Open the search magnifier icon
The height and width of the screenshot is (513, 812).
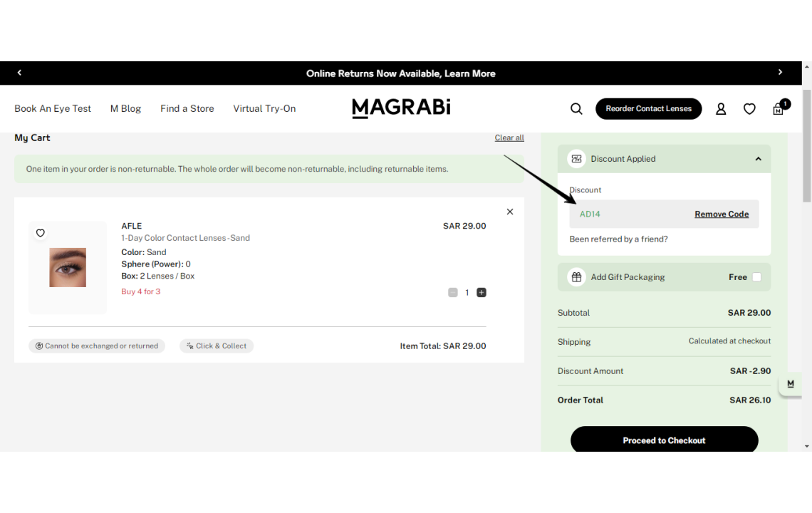(x=576, y=109)
